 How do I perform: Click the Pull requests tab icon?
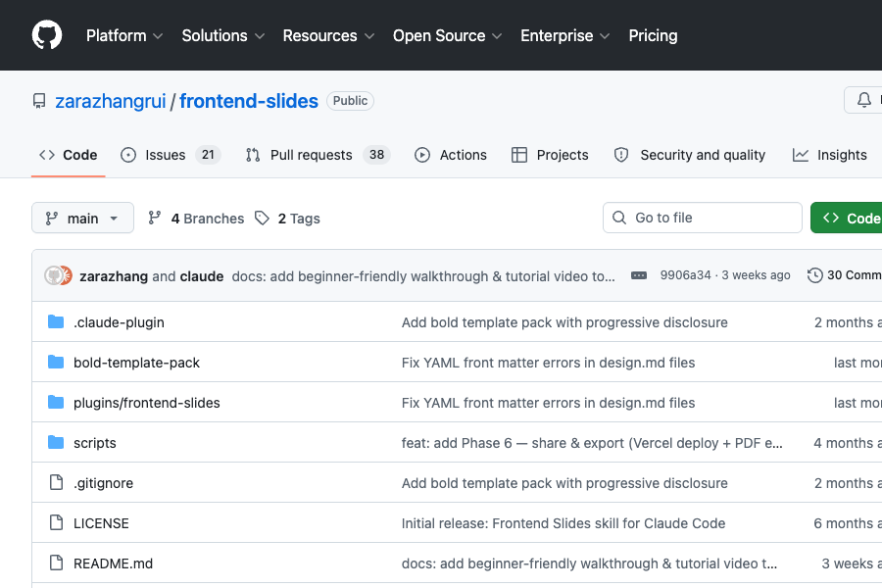[253, 155]
